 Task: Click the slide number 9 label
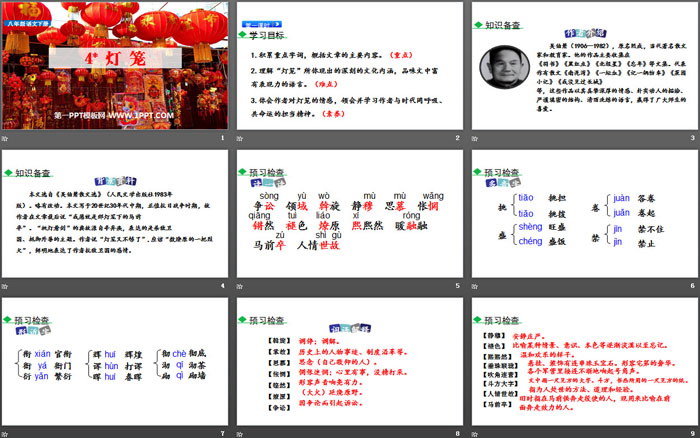click(x=693, y=434)
